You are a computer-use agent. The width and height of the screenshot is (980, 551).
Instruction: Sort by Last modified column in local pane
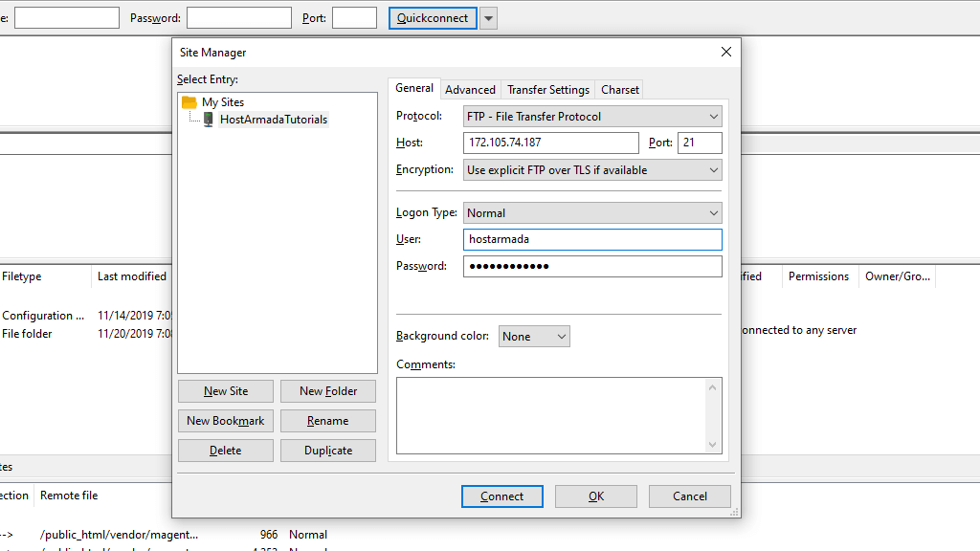click(132, 276)
